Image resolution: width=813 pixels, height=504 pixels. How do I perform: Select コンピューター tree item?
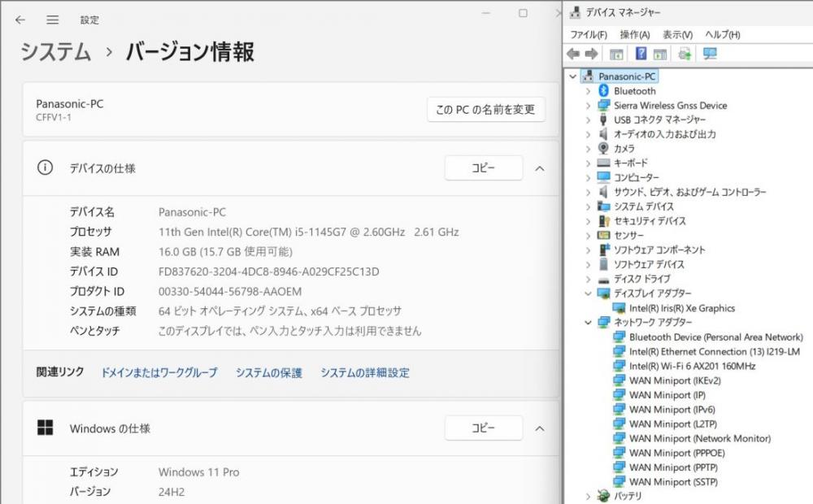click(x=637, y=177)
